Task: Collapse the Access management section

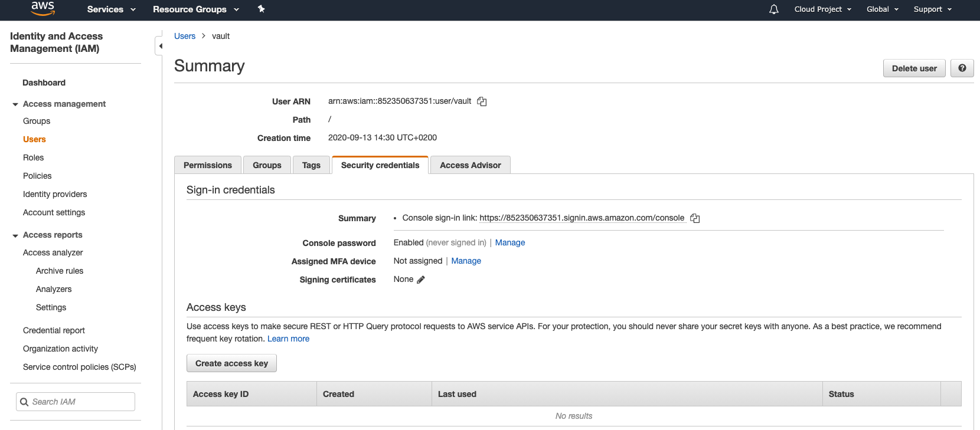Action: [x=15, y=104]
